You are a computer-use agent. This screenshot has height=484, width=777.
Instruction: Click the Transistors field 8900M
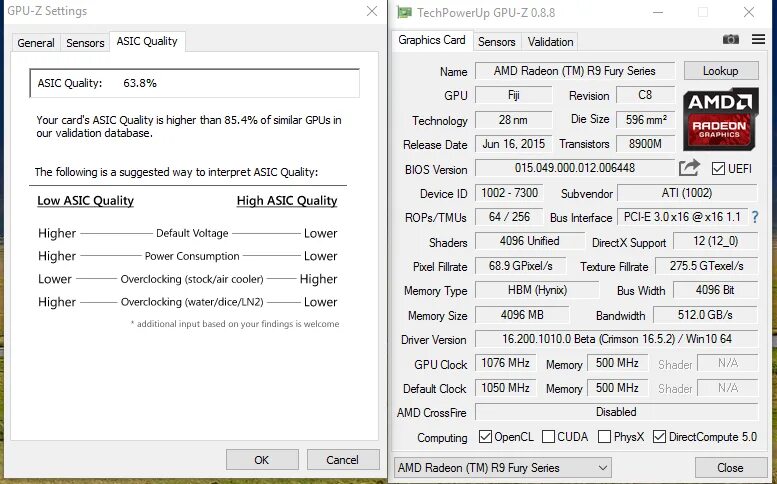pyautogui.click(x=645, y=144)
